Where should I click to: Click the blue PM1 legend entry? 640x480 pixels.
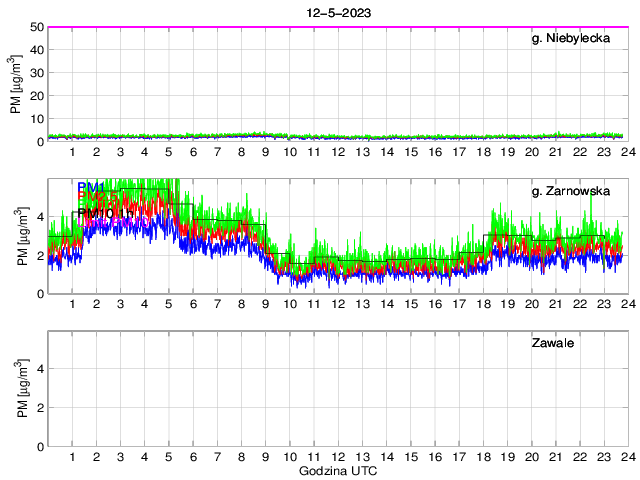click(x=90, y=187)
